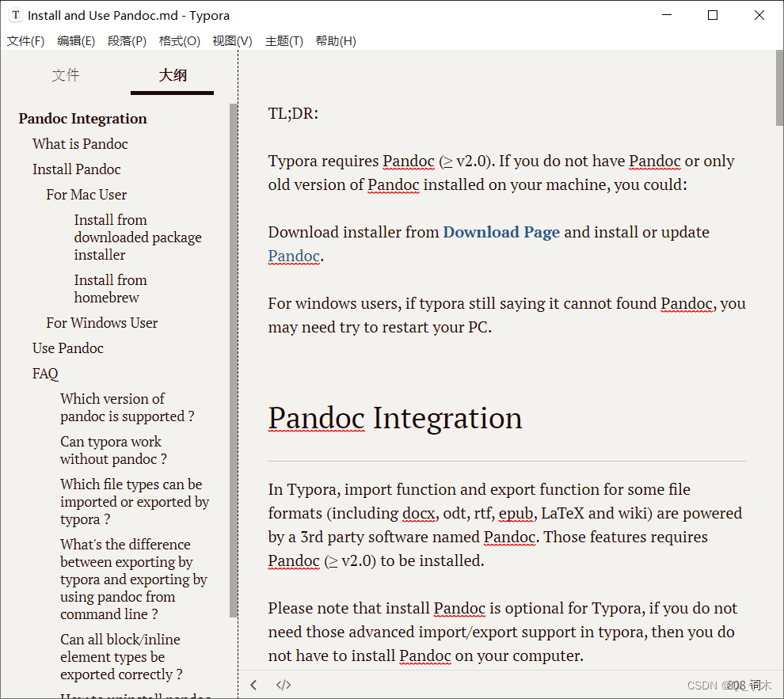Click the document vertical scrollbar thumb
Viewport: 784px width, 699px height.
coord(779,87)
